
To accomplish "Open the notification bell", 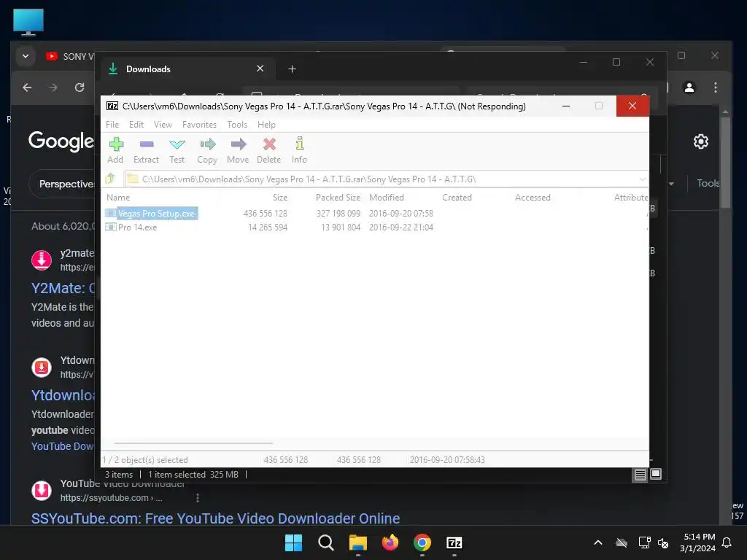I will (x=727, y=542).
